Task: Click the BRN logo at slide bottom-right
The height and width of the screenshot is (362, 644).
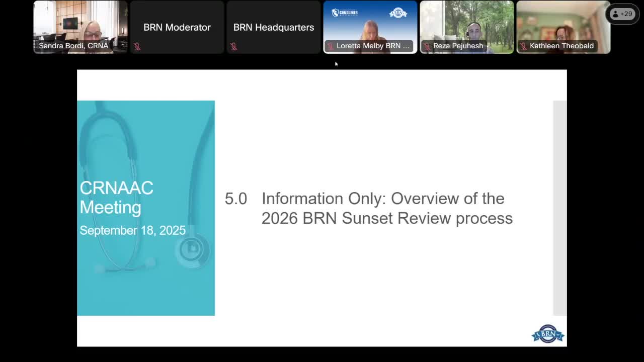Action: (x=548, y=334)
